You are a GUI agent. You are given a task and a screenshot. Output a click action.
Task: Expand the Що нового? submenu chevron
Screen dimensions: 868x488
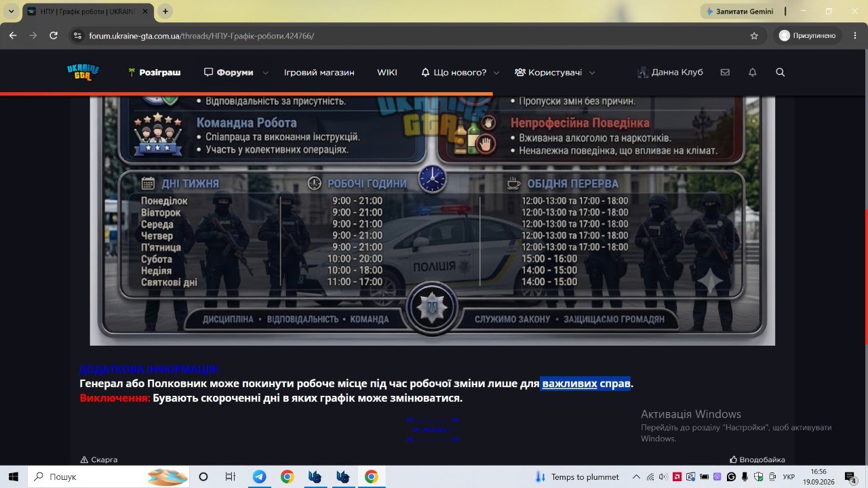coord(496,73)
